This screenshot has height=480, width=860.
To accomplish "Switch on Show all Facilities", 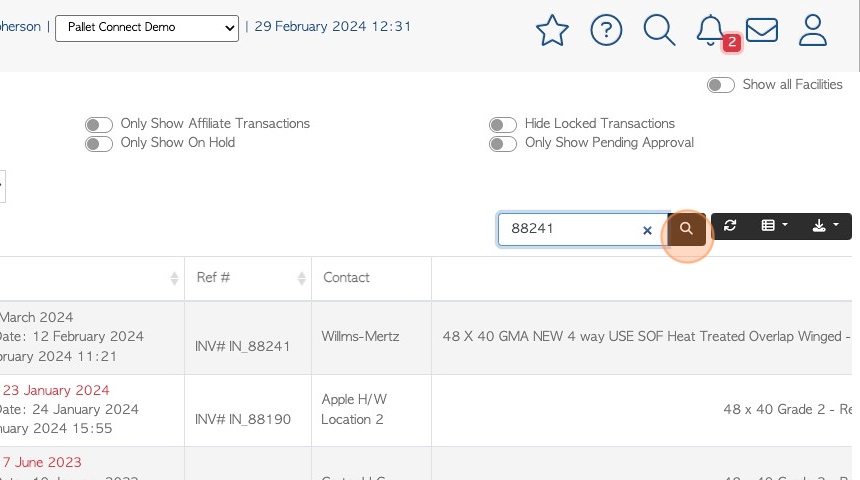I will point(721,85).
